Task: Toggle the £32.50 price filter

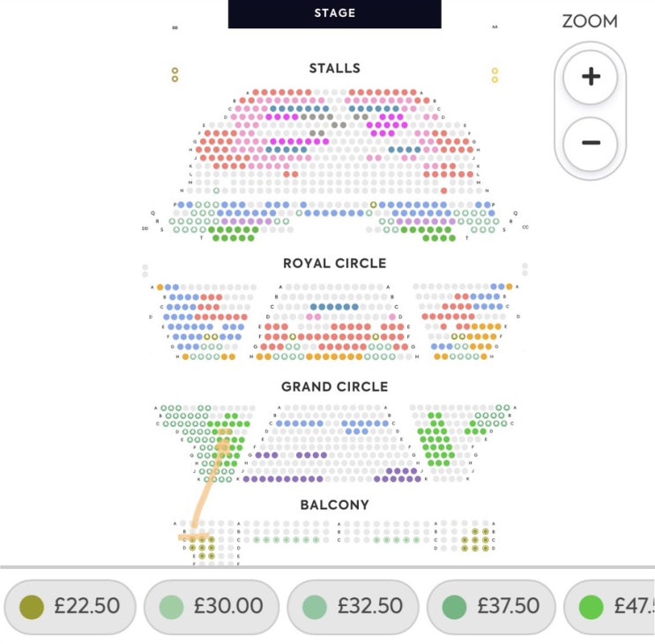Action: (x=353, y=606)
